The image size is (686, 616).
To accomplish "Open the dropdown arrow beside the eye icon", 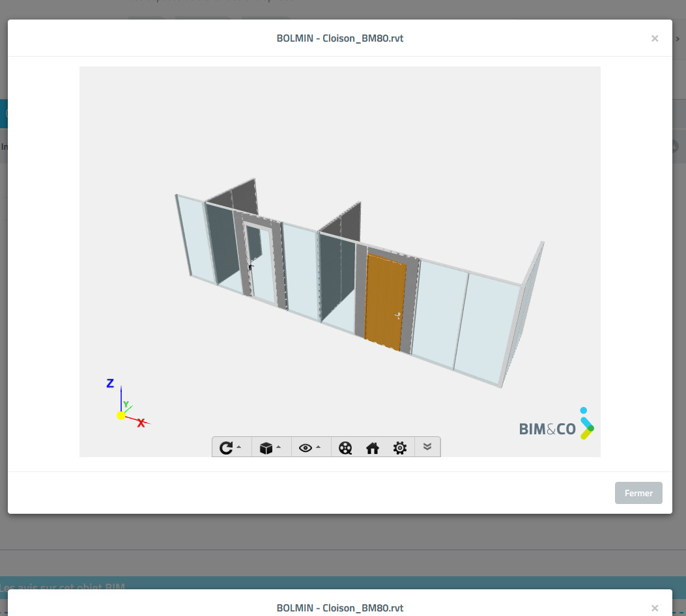I will (319, 447).
